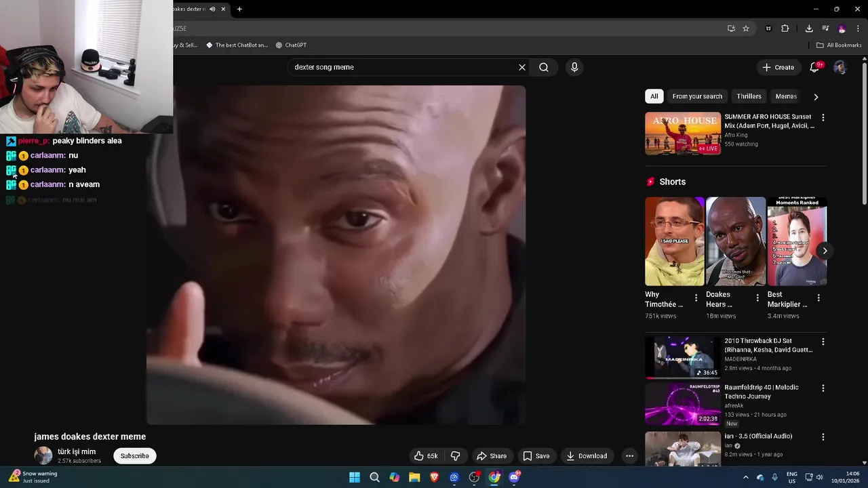Start voice search with the microphone icon

(x=574, y=67)
